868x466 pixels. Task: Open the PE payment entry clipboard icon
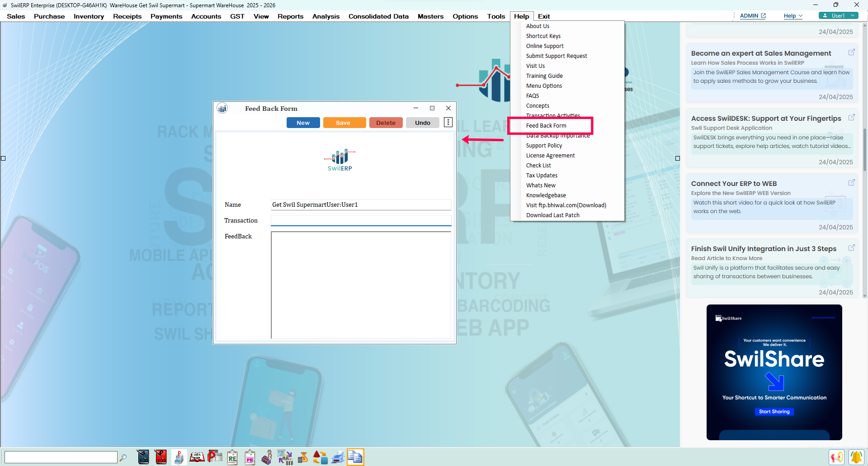[x=250, y=457]
